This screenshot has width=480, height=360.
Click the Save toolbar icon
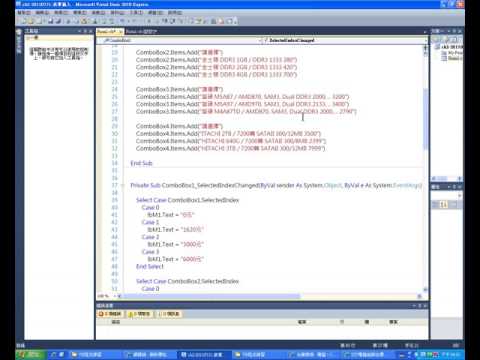coord(51,21)
